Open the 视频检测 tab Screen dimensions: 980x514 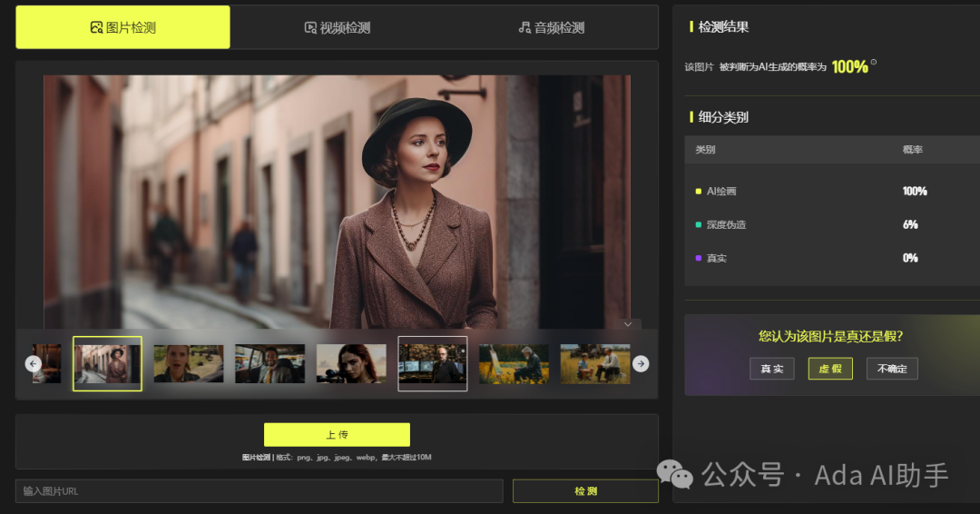338,27
